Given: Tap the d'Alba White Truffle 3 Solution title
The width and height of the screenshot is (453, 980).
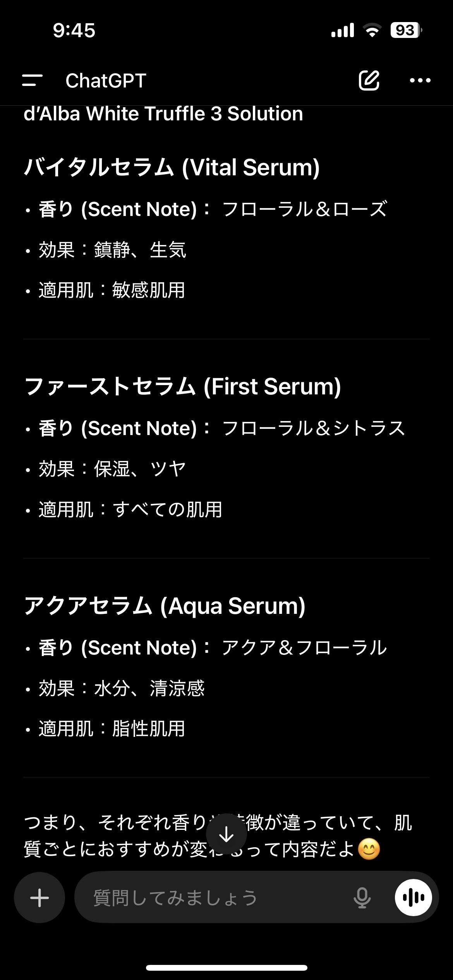Looking at the screenshot, I should 163,114.
